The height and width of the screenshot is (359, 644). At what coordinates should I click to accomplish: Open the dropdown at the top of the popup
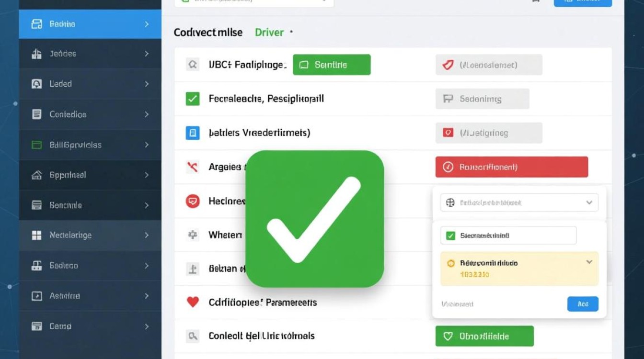coord(519,202)
